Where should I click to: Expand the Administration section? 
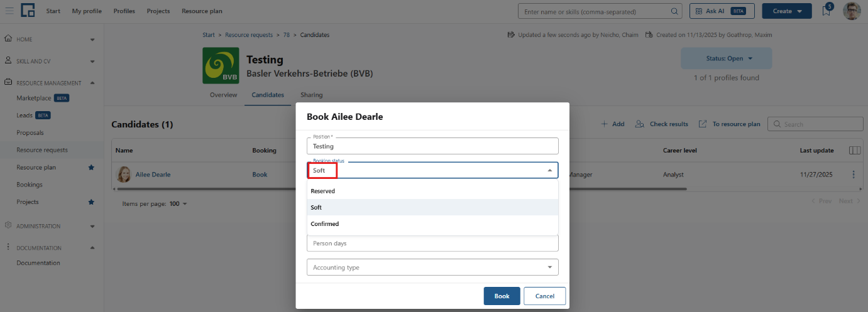click(x=92, y=226)
